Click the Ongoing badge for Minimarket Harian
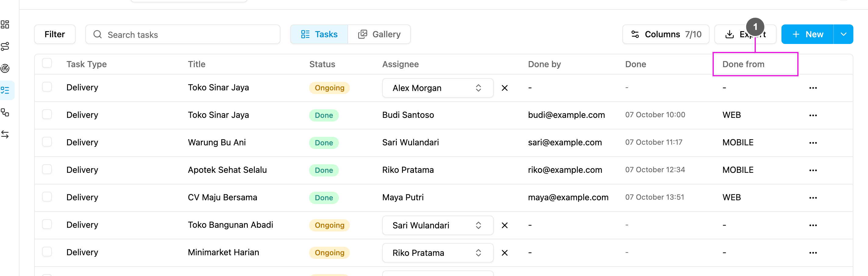This screenshot has width=868, height=276. pos(329,253)
